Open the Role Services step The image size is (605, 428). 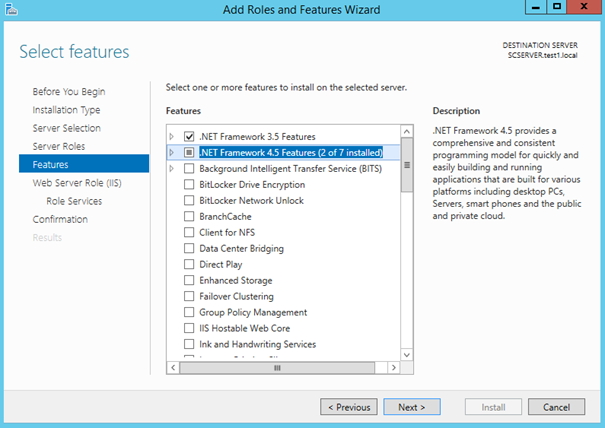(74, 201)
